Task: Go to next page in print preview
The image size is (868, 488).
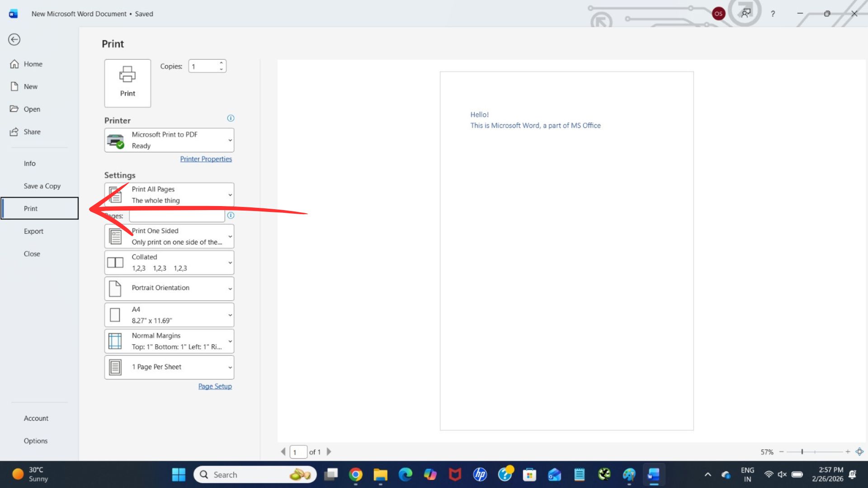Action: click(329, 451)
